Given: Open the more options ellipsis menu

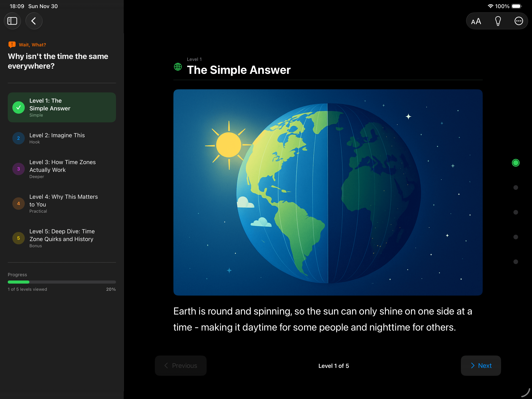Looking at the screenshot, I should point(518,21).
